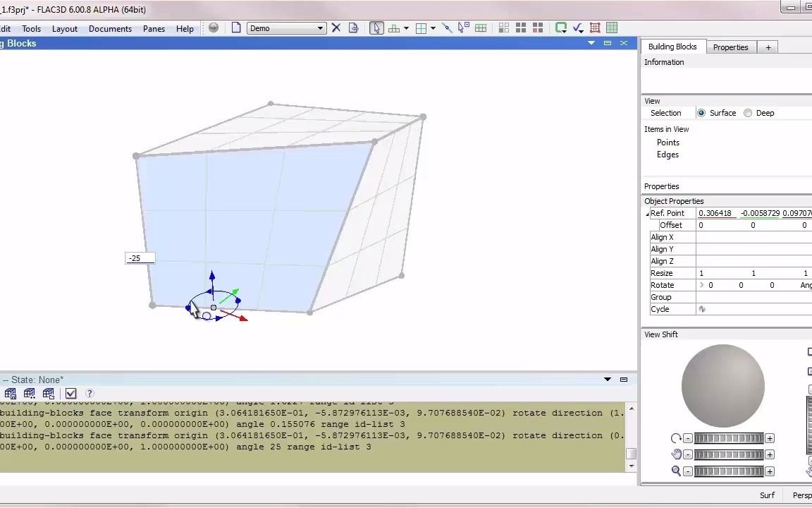Click the save blocks icon above the console

[11, 393]
